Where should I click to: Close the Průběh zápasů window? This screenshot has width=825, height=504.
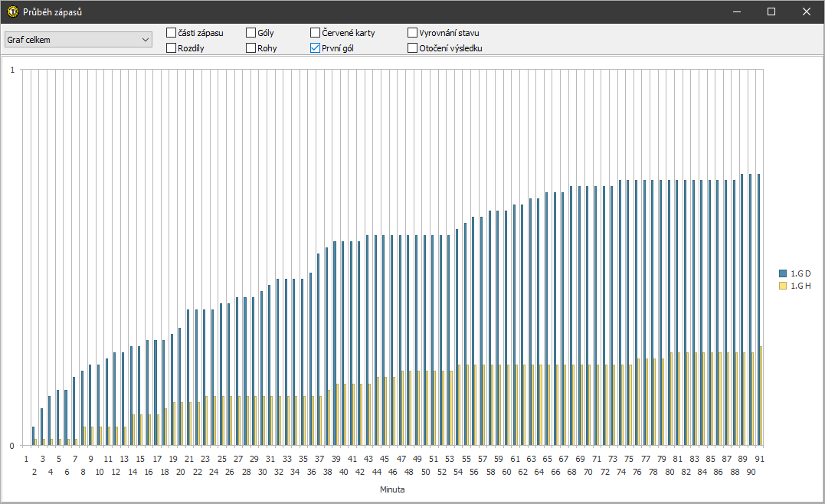coord(806,11)
